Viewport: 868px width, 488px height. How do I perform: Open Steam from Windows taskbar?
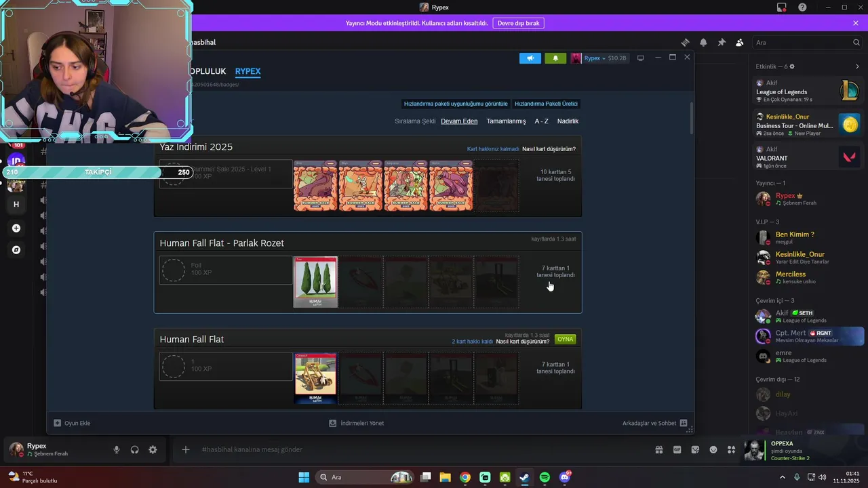pos(525,477)
